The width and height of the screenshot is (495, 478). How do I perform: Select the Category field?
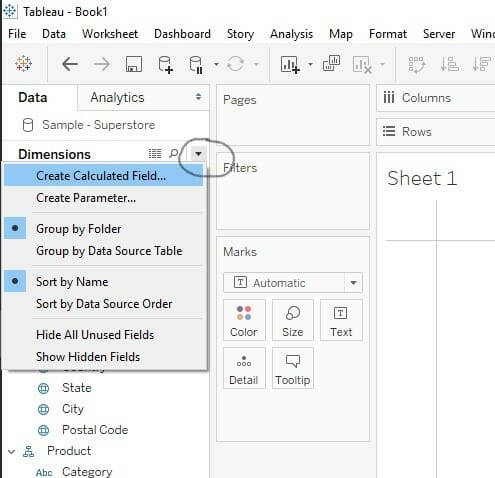[x=87, y=472]
